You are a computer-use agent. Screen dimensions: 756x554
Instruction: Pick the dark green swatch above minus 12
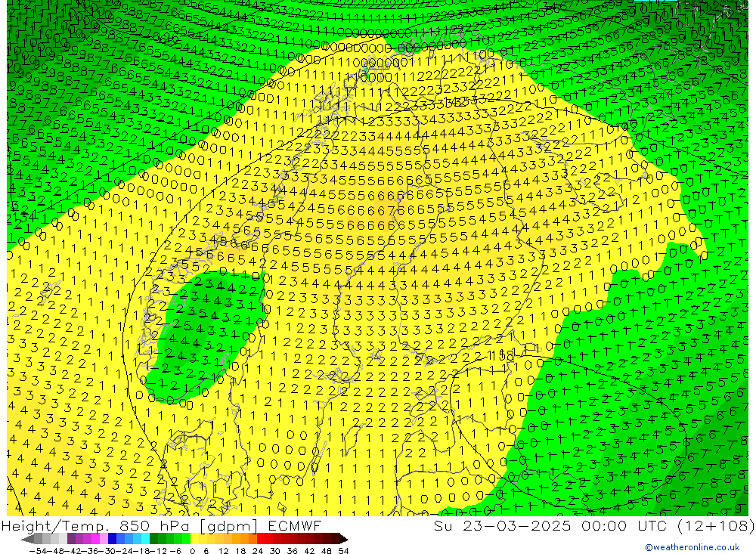[153, 539]
